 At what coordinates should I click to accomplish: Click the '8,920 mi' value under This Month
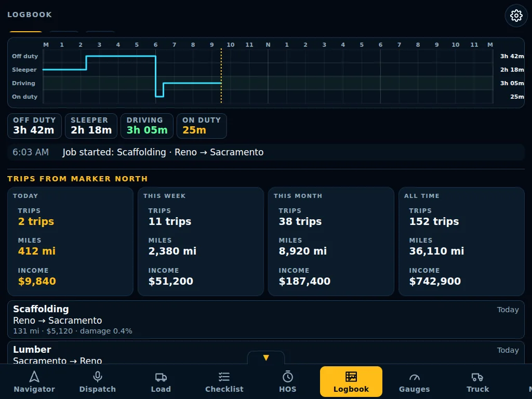(x=303, y=251)
